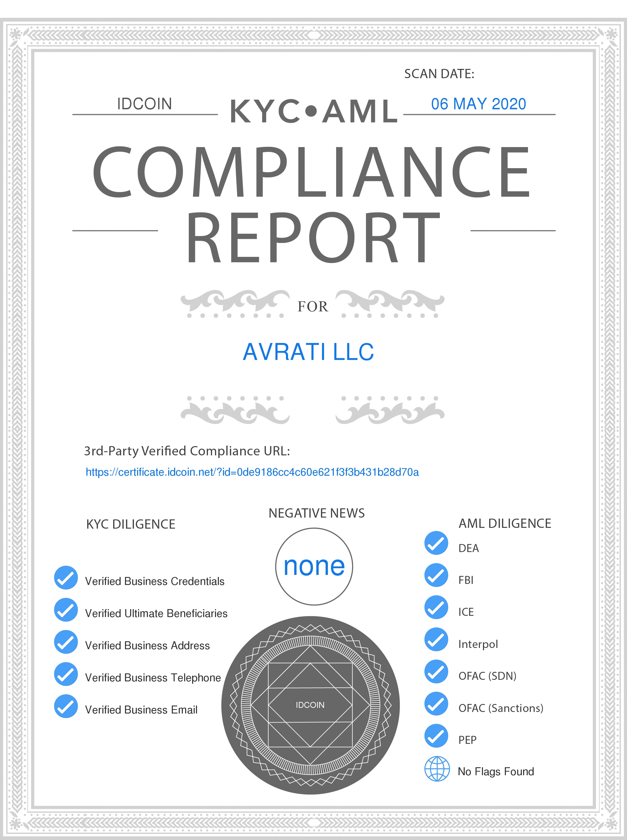The image size is (627, 840).
Task: Click the PEP checkmark badge
Action: (436, 736)
